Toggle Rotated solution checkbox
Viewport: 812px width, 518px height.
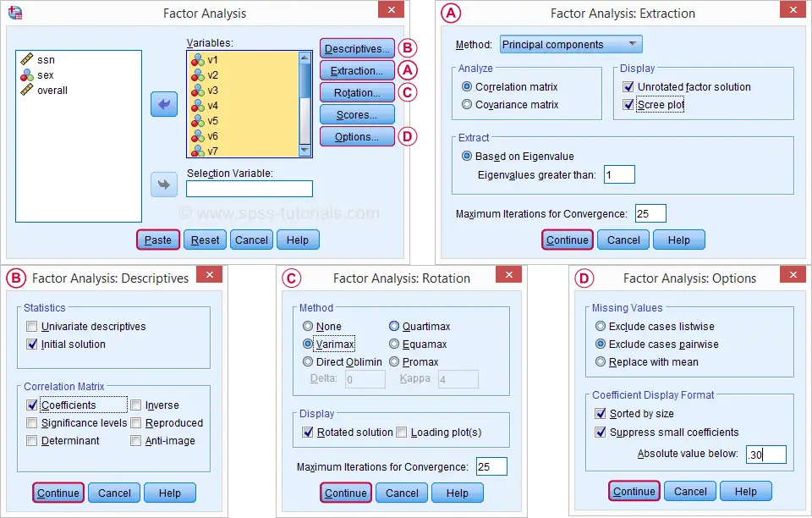click(x=308, y=432)
